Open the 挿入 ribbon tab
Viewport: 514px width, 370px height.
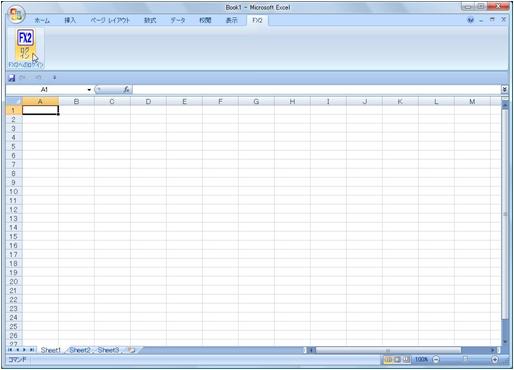pos(70,20)
